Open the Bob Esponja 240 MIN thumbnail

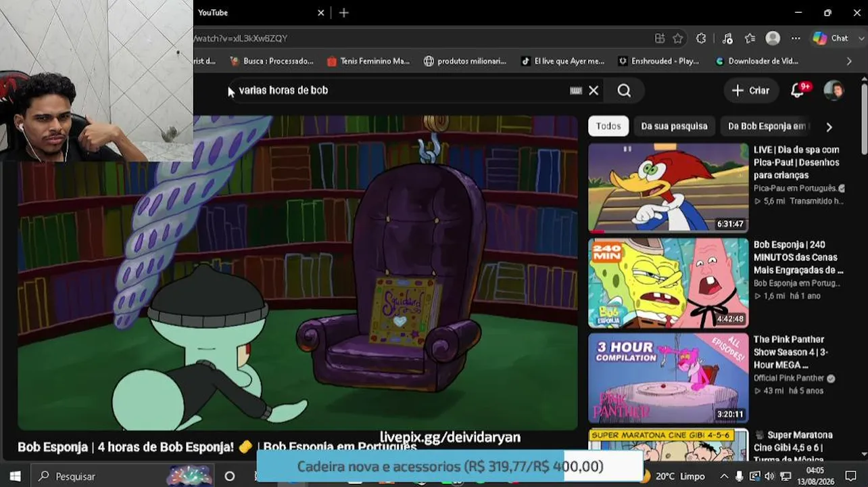(669, 283)
